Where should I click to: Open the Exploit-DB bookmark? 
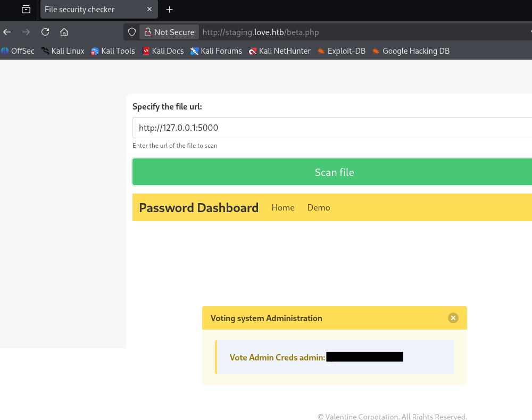341,51
